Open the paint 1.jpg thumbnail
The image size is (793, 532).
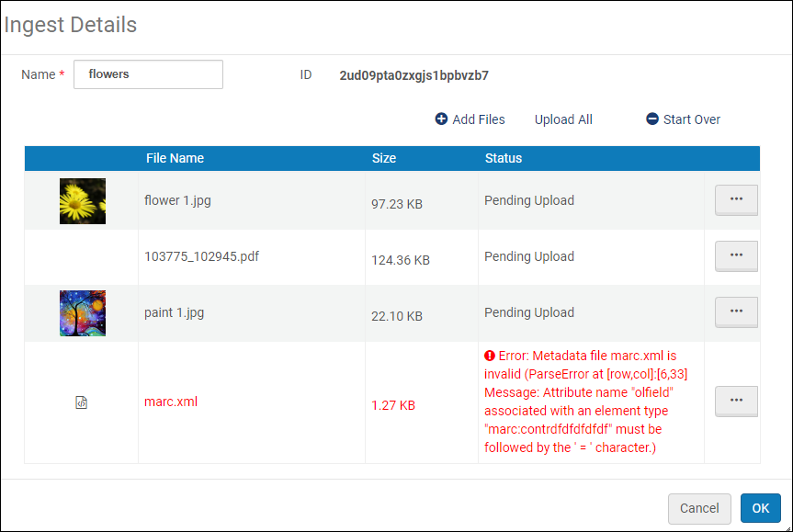83,312
